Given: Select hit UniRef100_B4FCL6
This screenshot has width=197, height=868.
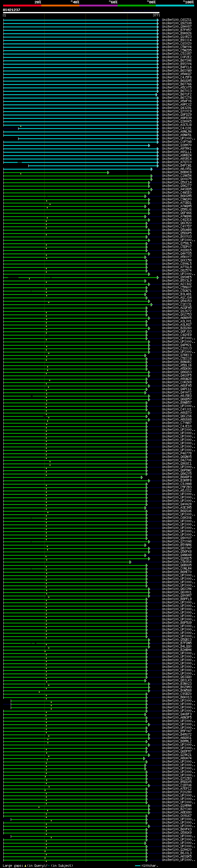Looking at the screenshot, I should (176, 67).
